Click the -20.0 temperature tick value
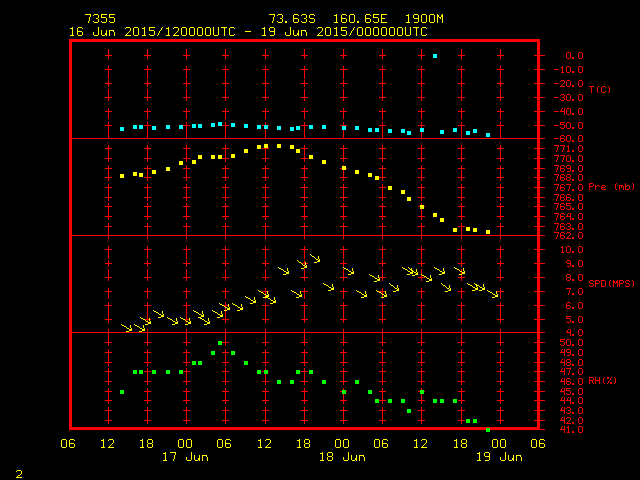The height and width of the screenshot is (480, 640). coord(569,84)
